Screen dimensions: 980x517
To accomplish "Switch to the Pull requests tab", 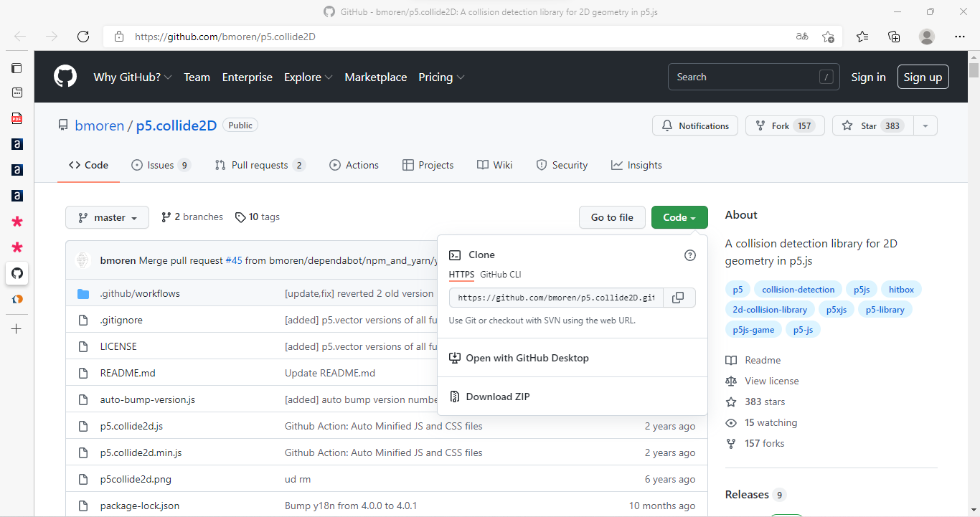I will pos(260,165).
